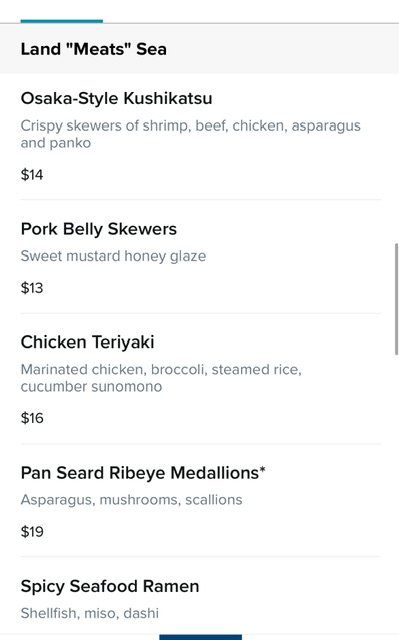Open Pan Seard Ribeye Medallions item
The image size is (399, 640).
click(x=143, y=473)
